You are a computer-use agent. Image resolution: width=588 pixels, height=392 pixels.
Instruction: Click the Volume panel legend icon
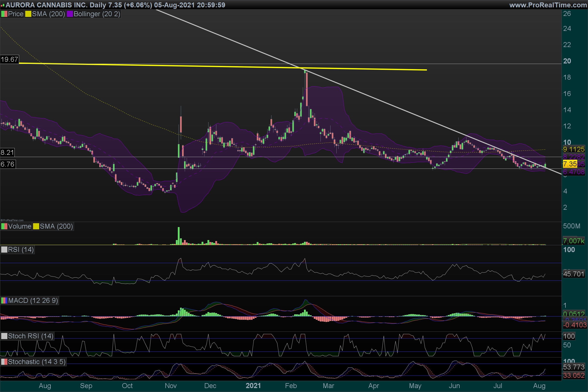point(4,226)
